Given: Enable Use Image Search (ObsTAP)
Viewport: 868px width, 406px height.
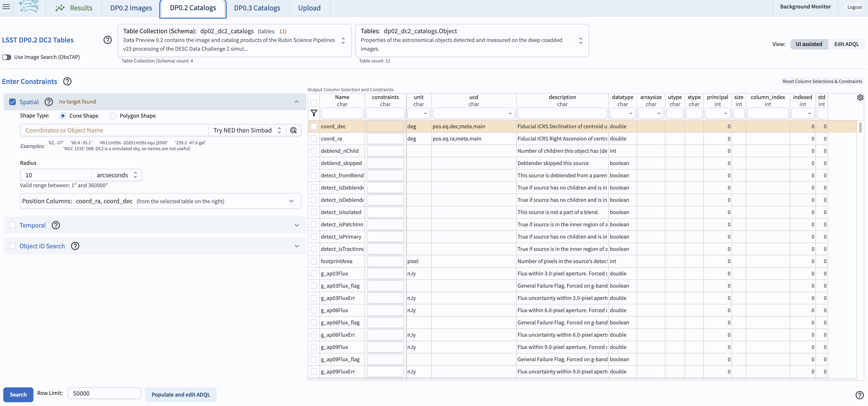Looking at the screenshot, I should (x=6, y=57).
